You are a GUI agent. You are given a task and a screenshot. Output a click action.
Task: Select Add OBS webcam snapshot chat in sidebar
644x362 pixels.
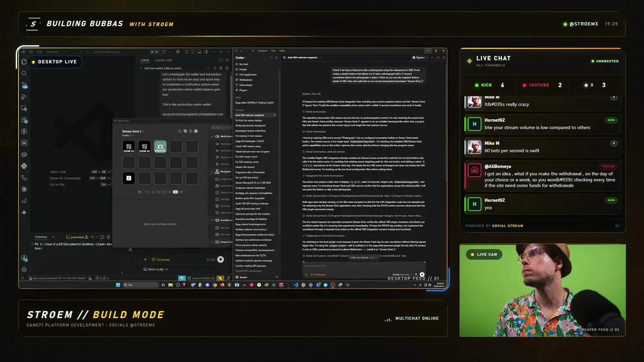256,115
